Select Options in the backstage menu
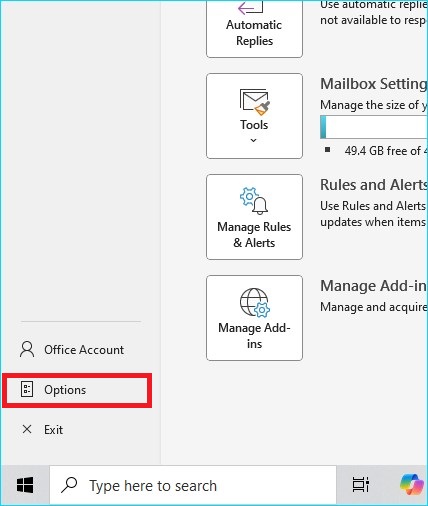Screen dimensions: 428x506 (x=77, y=390)
